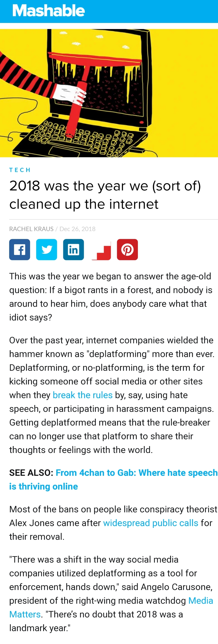
Task: Visit the Media Matters link
Action: (111, 607)
